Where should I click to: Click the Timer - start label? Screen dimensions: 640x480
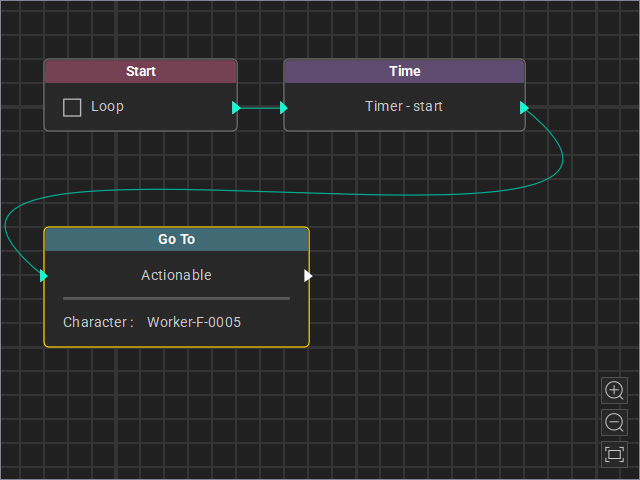[404, 107]
